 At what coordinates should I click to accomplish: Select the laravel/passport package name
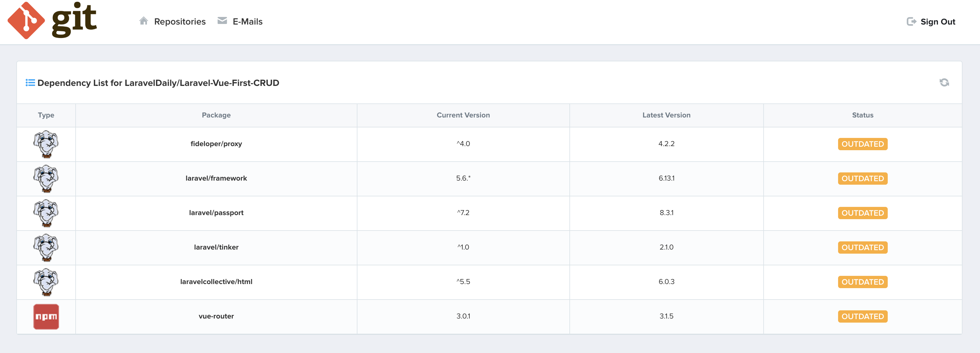[x=216, y=213]
